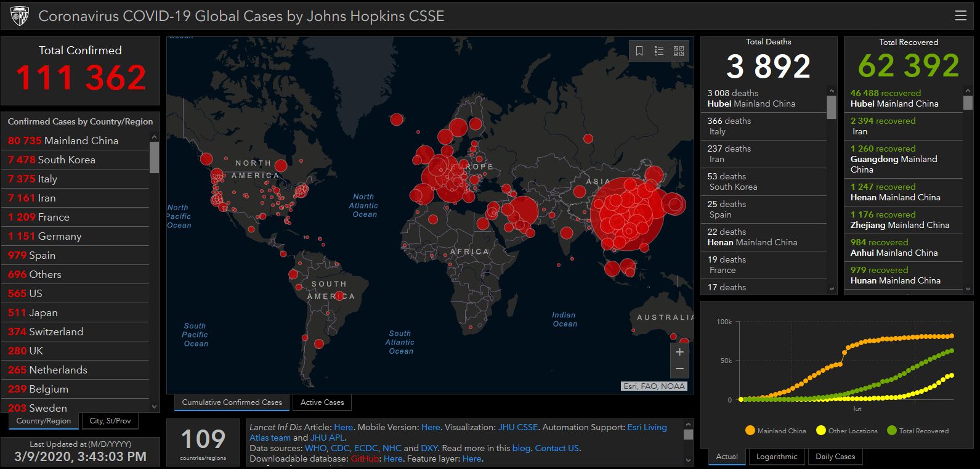Show the map legend list icon
Image resolution: width=980 pixels, height=469 pixels.
(x=659, y=51)
